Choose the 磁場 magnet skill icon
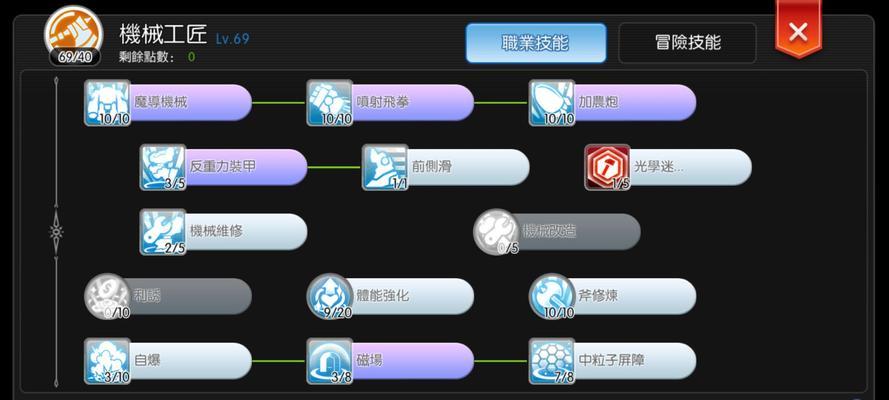The image size is (889, 400). point(329,361)
